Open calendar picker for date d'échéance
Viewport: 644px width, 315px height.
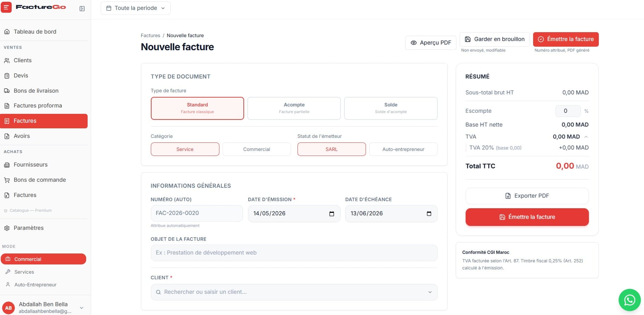point(429,214)
